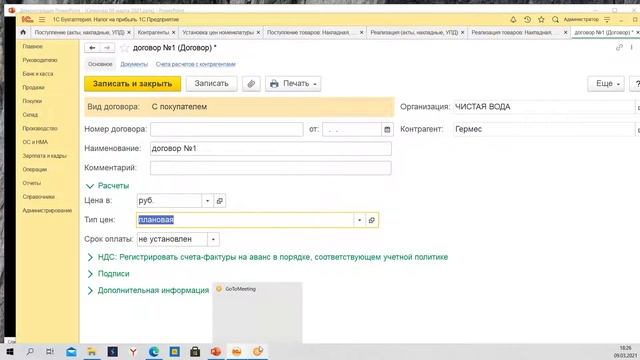
Task: Click Контрагент field Гермес
Action: [544, 129]
